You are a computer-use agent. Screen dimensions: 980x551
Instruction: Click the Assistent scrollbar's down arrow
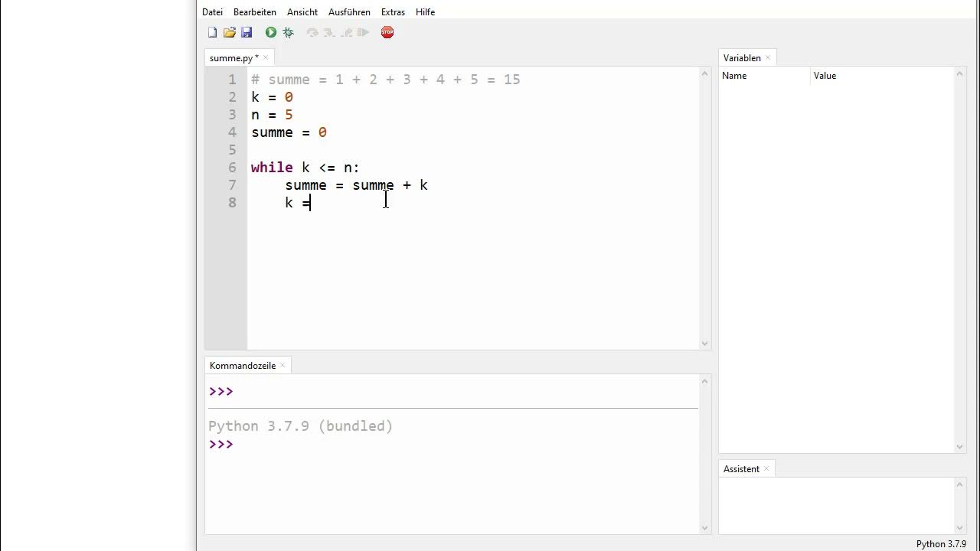coord(960,528)
